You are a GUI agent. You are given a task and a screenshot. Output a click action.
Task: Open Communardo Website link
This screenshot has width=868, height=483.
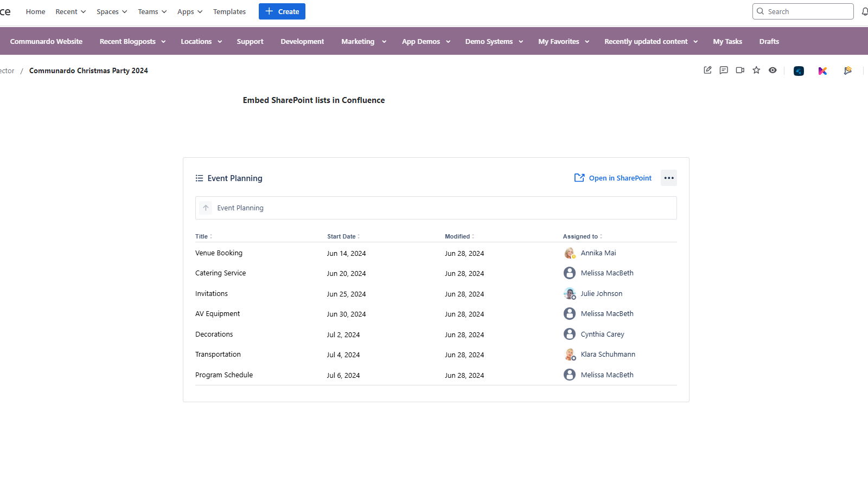point(46,41)
